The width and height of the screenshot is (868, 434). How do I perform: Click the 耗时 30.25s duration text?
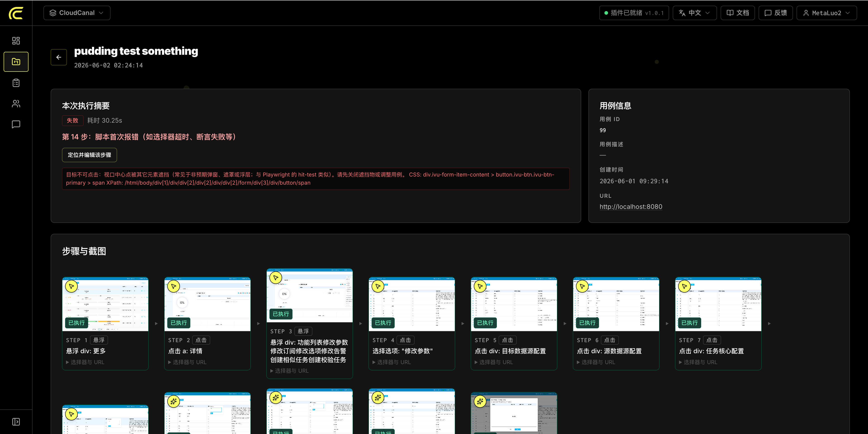pos(104,120)
